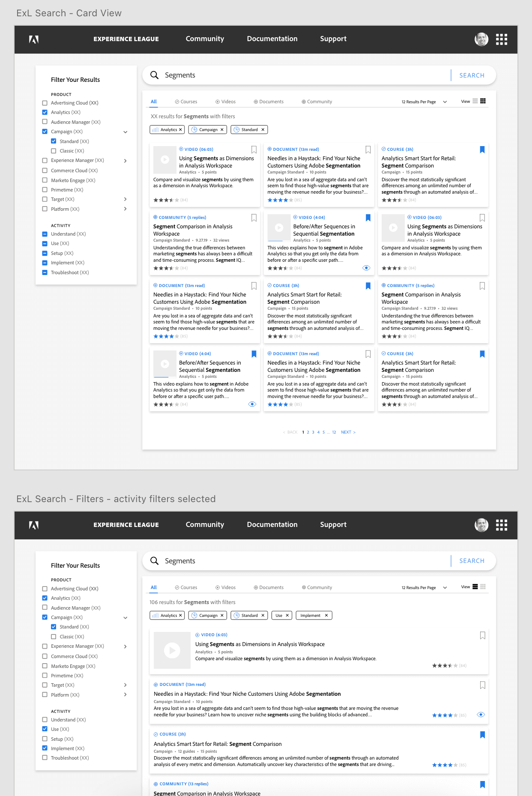Image resolution: width=532 pixels, height=796 pixels.
Task: Jump to page 12 in pagination
Action: tap(334, 432)
